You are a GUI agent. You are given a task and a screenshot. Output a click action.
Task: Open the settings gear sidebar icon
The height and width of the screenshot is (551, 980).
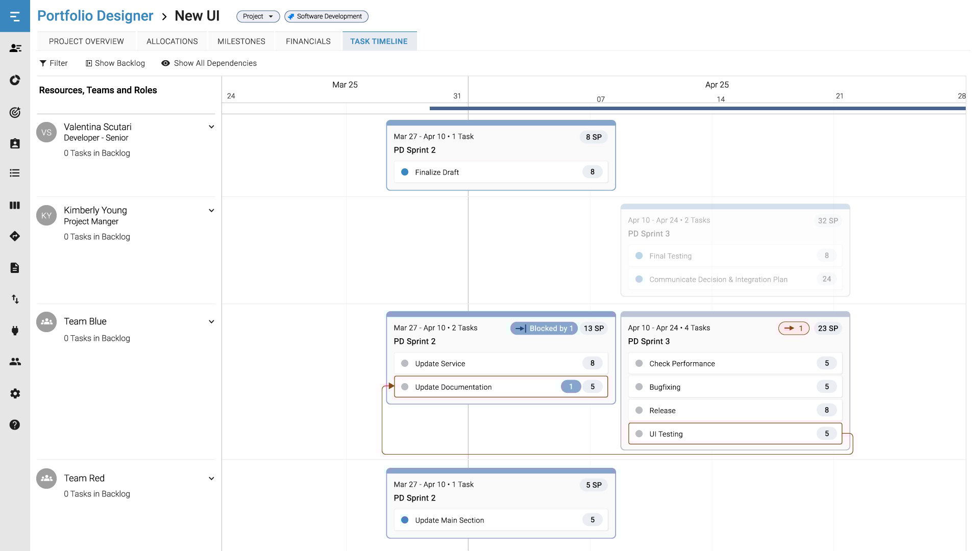(x=15, y=393)
